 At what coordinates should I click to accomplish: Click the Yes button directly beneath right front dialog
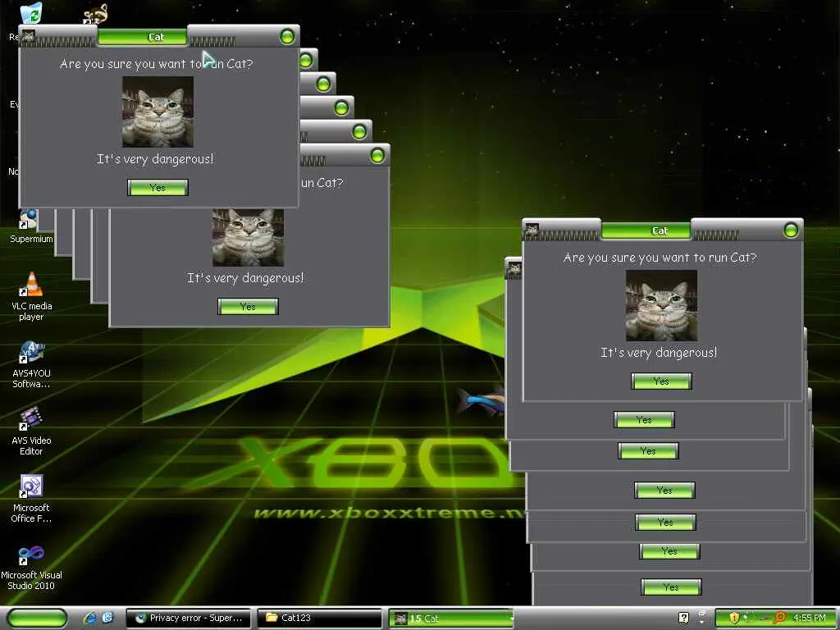(644, 419)
